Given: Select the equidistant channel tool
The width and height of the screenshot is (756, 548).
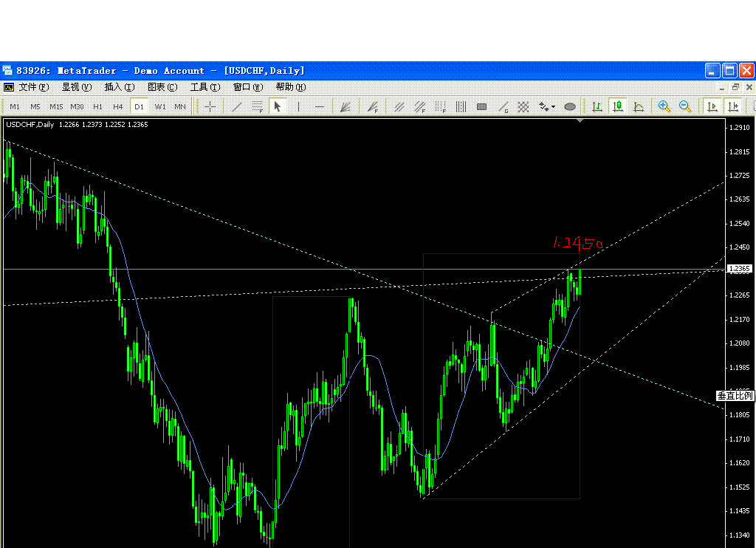Looking at the screenshot, I should (398, 106).
